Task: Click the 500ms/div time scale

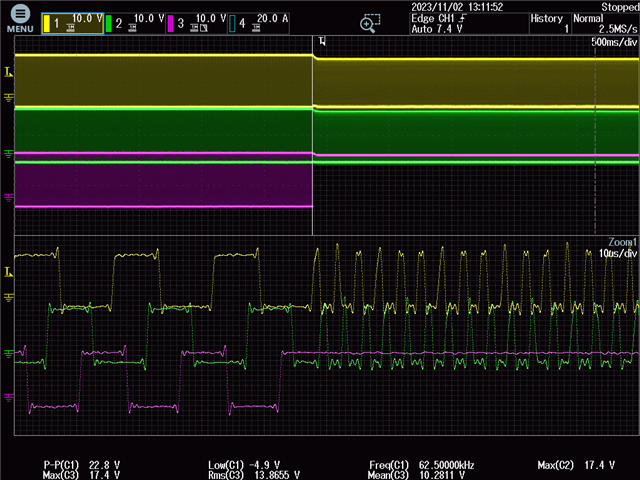Action: click(613, 44)
